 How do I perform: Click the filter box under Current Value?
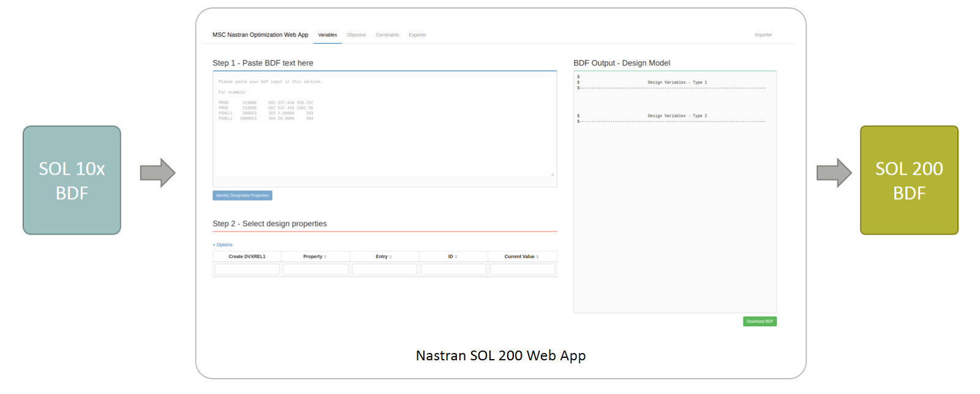pyautogui.click(x=522, y=269)
